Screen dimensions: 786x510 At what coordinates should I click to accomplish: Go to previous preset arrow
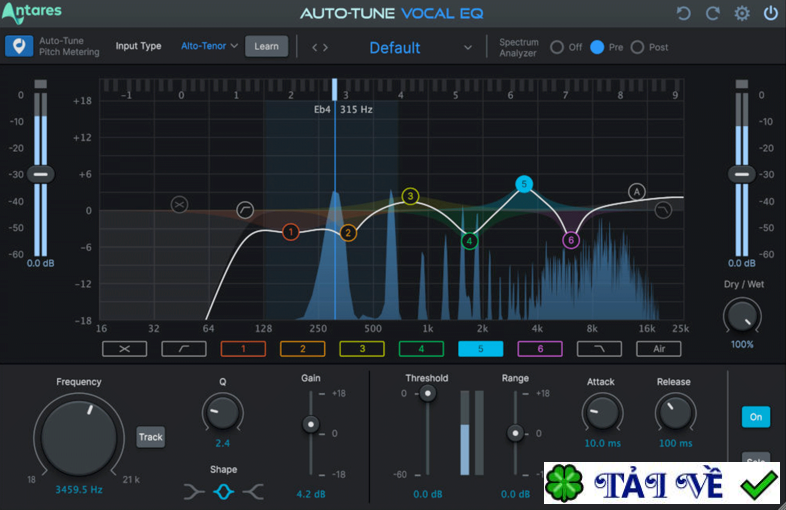click(x=314, y=48)
